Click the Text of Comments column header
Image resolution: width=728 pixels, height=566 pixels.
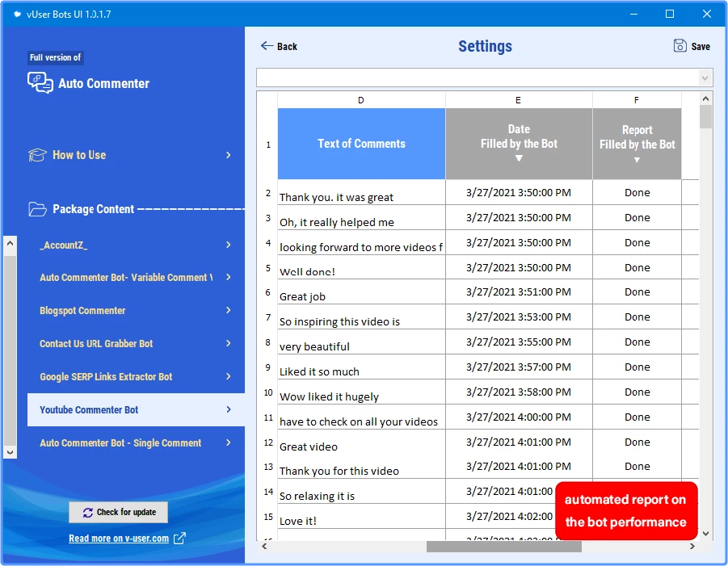click(361, 144)
